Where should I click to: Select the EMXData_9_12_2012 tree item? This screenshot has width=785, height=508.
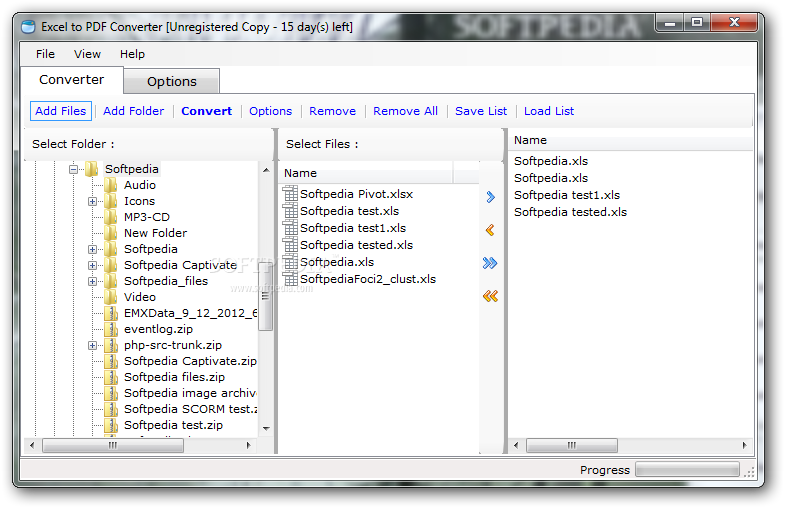point(190,313)
